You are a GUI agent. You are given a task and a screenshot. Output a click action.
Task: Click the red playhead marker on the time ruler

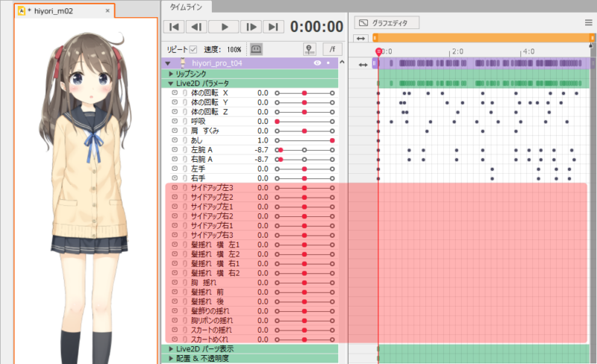tap(378, 51)
